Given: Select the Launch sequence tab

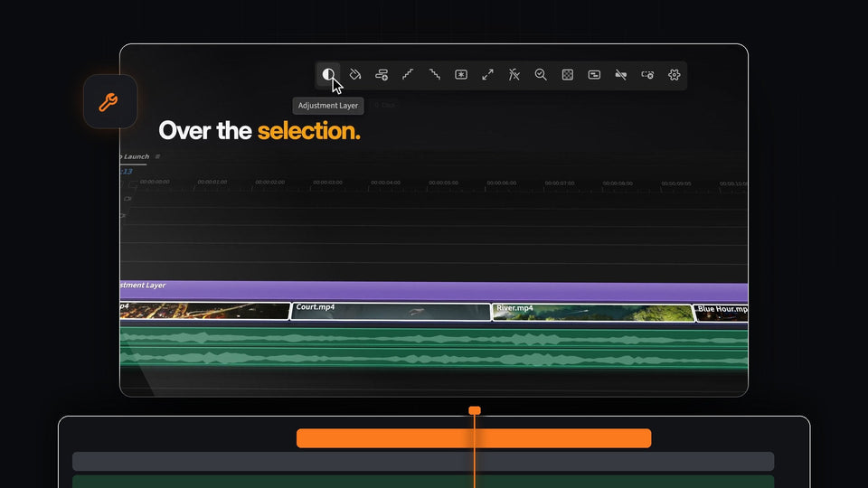Looking at the screenshot, I should [x=135, y=156].
